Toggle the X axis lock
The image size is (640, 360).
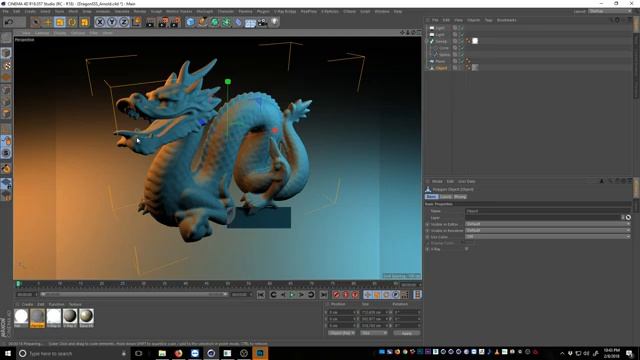[x=100, y=22]
